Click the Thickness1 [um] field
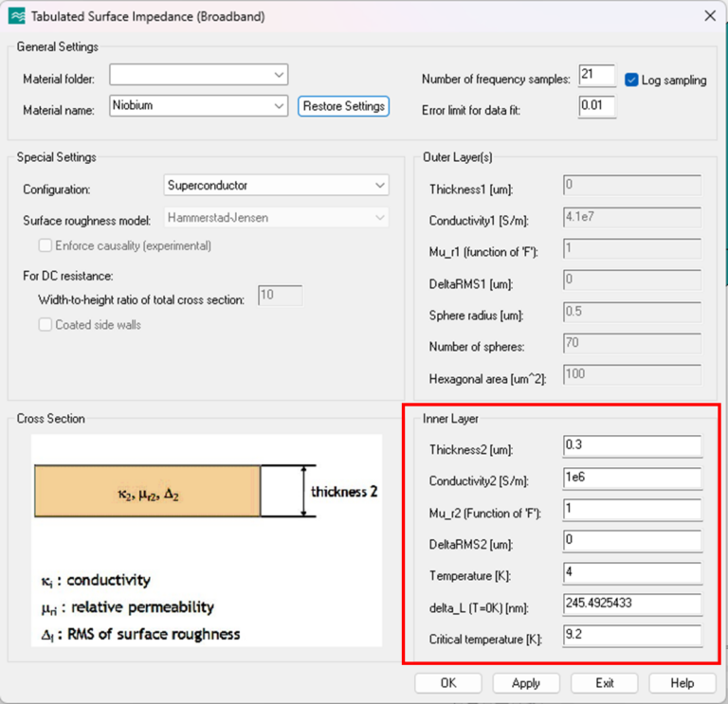 (632, 186)
